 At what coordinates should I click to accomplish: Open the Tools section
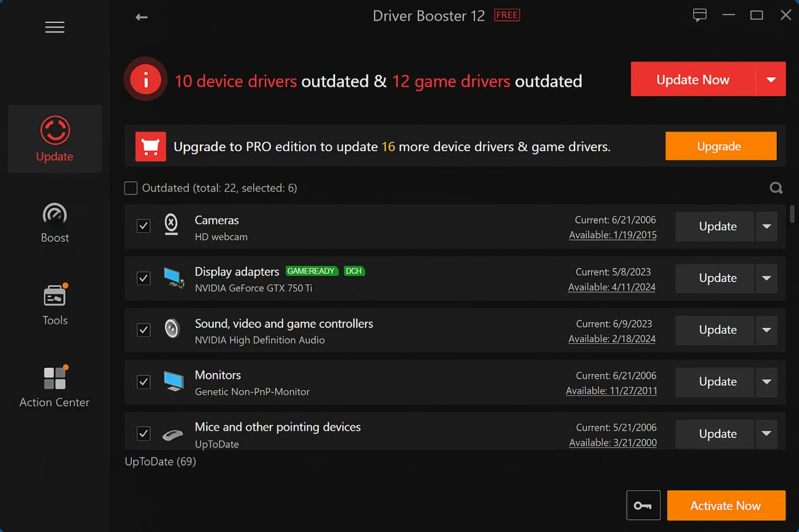click(55, 304)
